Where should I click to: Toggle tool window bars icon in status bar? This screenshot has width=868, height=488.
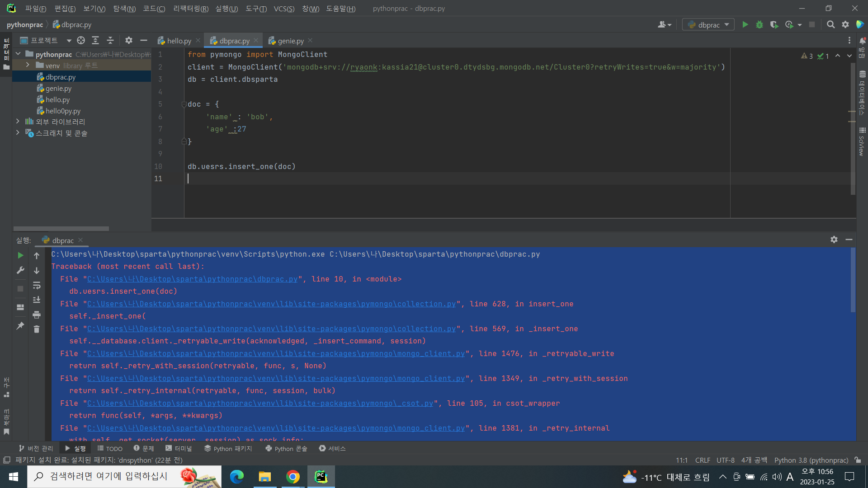pos(7,460)
